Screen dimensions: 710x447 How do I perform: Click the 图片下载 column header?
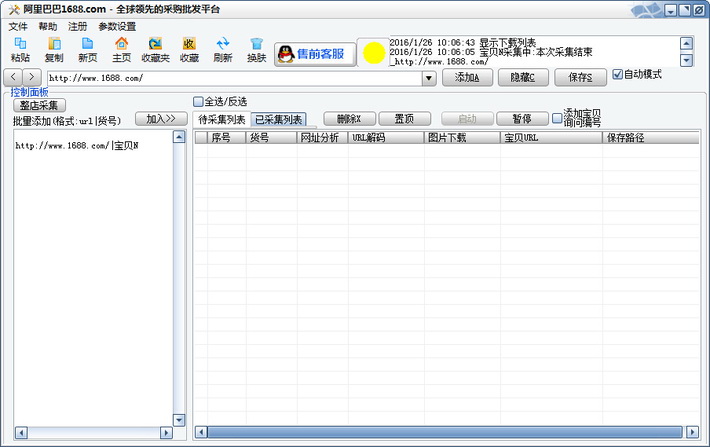(462, 138)
